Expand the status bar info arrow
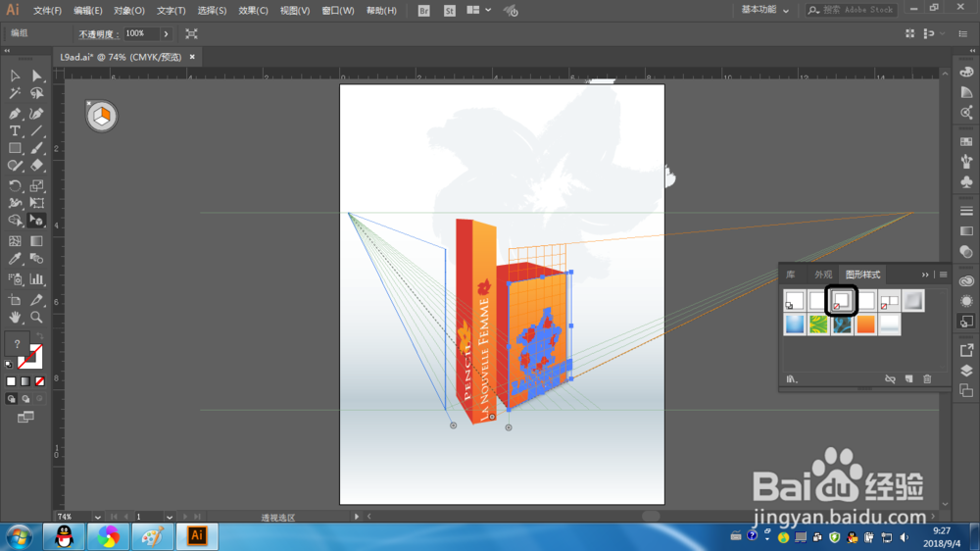This screenshot has width=980, height=551. point(357,517)
